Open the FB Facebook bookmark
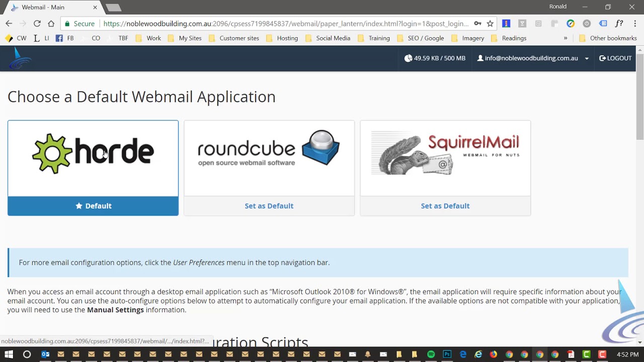The image size is (644, 362). click(x=64, y=38)
